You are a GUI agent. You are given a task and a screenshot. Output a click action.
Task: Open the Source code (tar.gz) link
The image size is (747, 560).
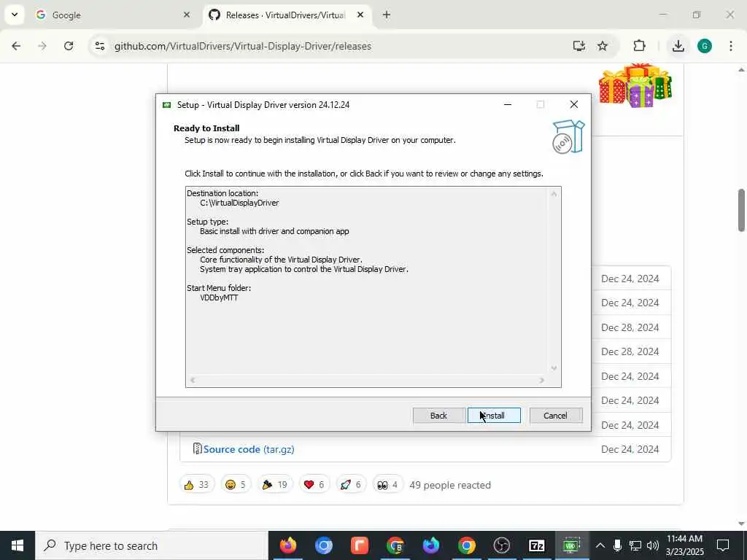pyautogui.click(x=249, y=449)
